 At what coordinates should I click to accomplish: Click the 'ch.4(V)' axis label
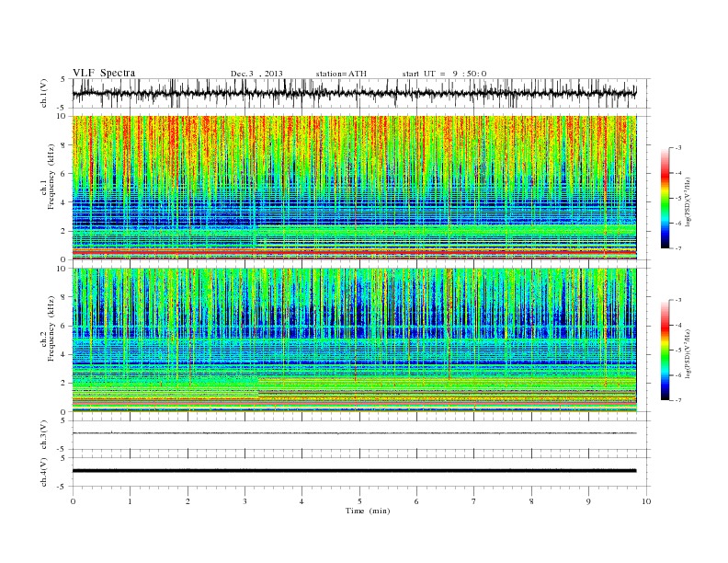(x=43, y=472)
